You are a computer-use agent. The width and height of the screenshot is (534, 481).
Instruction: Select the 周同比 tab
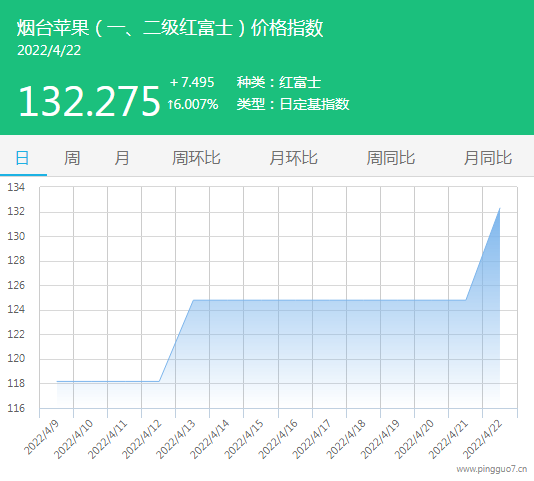point(391,158)
